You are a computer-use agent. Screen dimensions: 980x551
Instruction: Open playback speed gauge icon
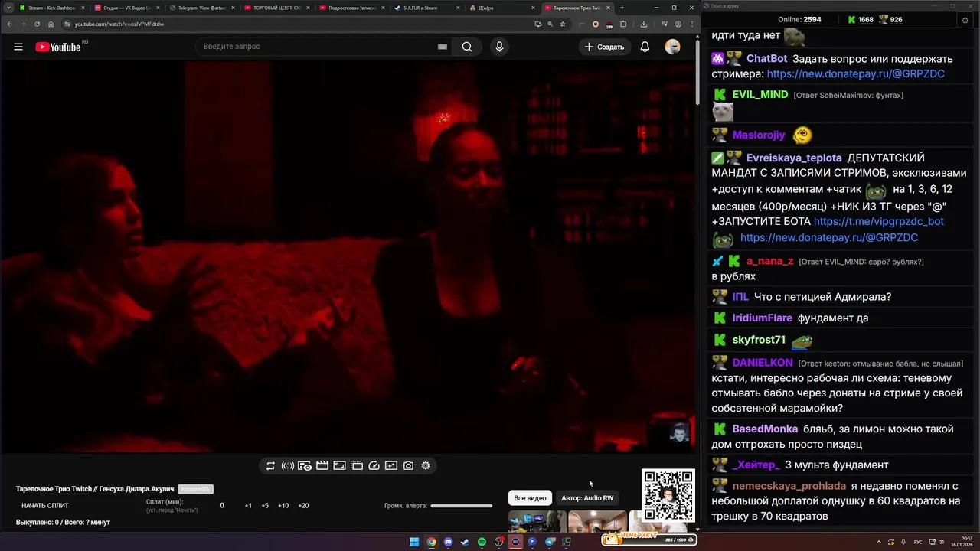(x=374, y=465)
